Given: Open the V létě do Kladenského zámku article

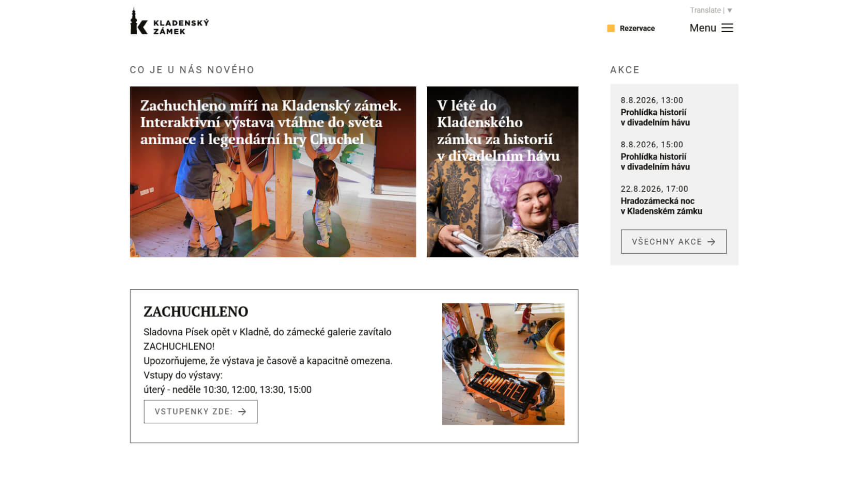Looking at the screenshot, I should 502,172.
